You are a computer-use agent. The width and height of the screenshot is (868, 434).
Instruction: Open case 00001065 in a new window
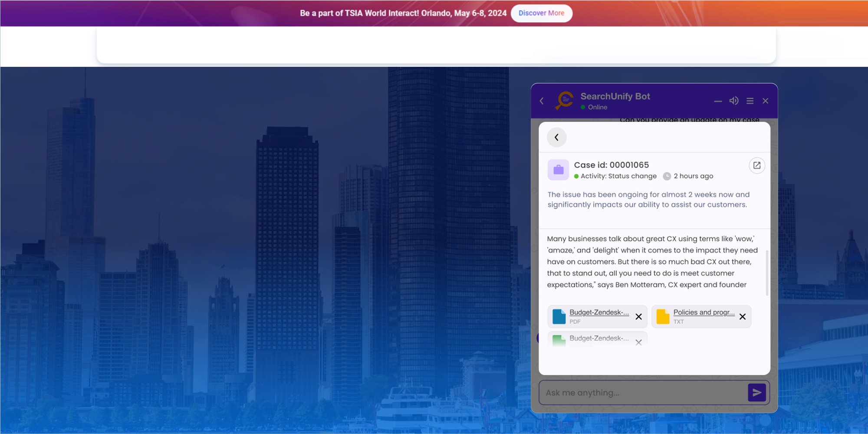coord(757,165)
